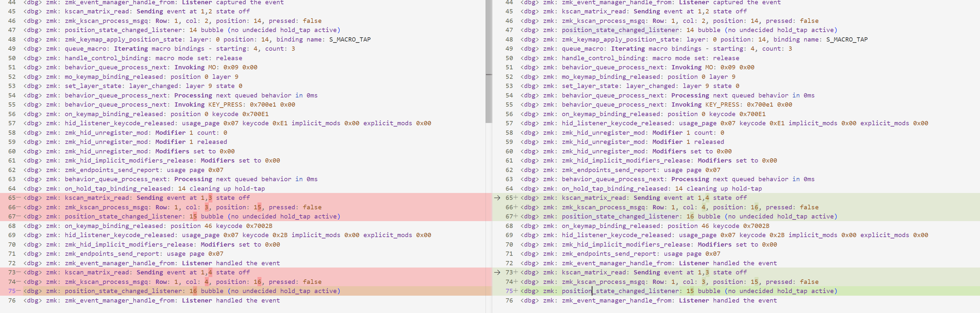Click 'S_MACRO_TAP' on line 48 in left pane

(x=349, y=40)
